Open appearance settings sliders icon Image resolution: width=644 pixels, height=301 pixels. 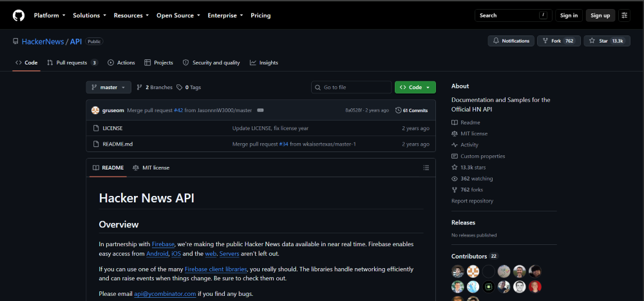(x=624, y=15)
